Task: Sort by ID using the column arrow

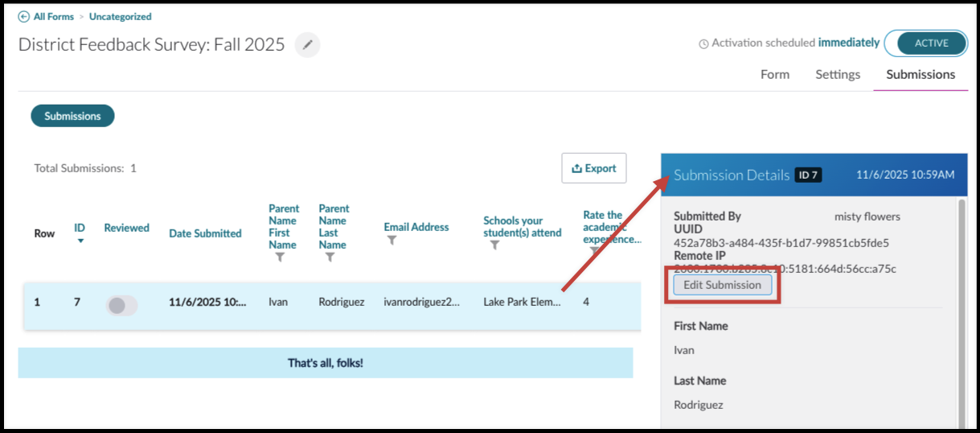Action: pyautogui.click(x=80, y=241)
